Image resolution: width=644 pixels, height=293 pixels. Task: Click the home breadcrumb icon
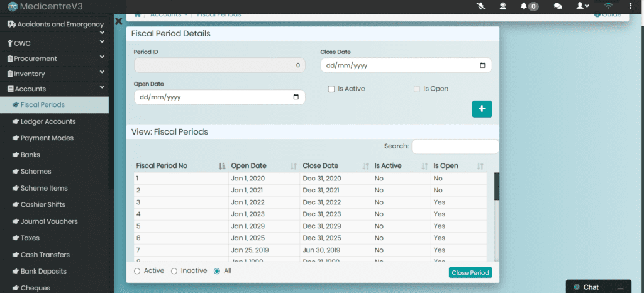(x=138, y=14)
